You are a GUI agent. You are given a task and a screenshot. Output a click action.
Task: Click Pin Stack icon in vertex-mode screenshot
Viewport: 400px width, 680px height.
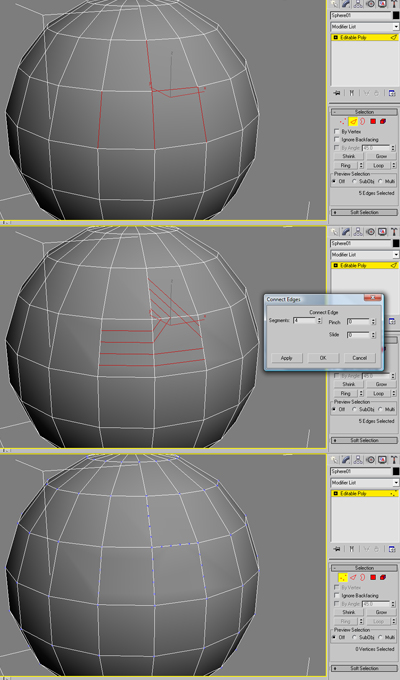[337, 549]
